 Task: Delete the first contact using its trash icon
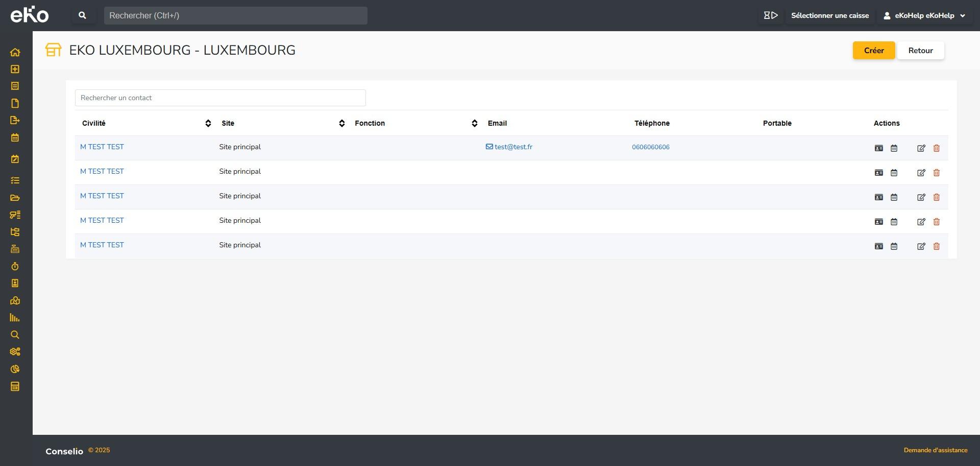coord(936,148)
